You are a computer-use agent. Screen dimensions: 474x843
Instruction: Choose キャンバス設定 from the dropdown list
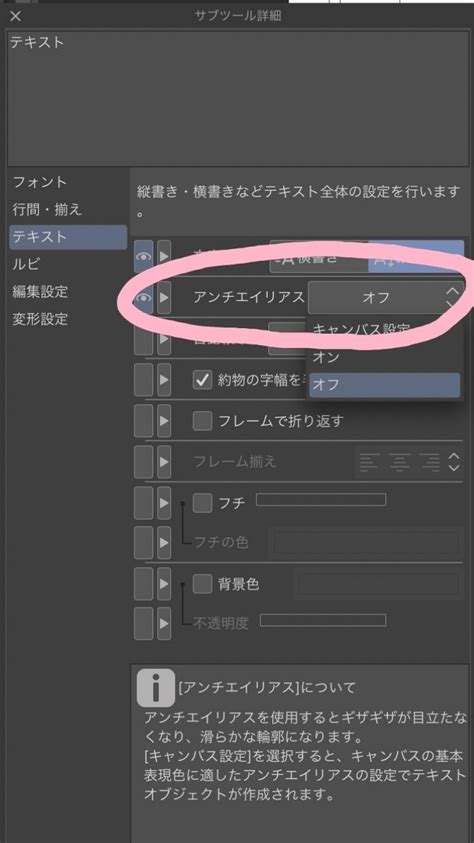(361, 328)
